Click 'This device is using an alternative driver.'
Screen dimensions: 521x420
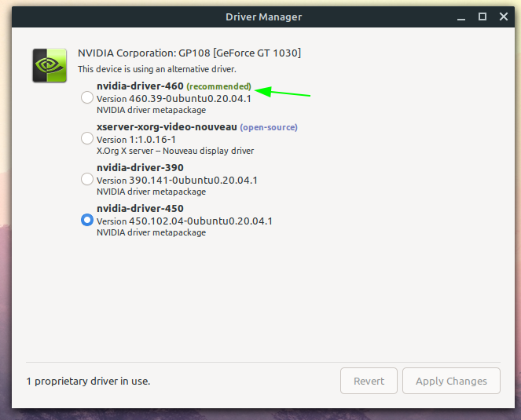157,69
